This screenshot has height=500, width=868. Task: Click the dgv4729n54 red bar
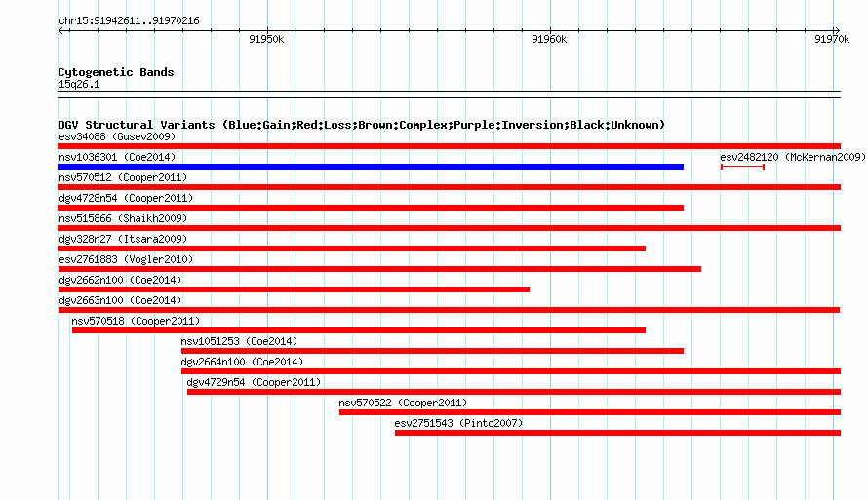514,392
